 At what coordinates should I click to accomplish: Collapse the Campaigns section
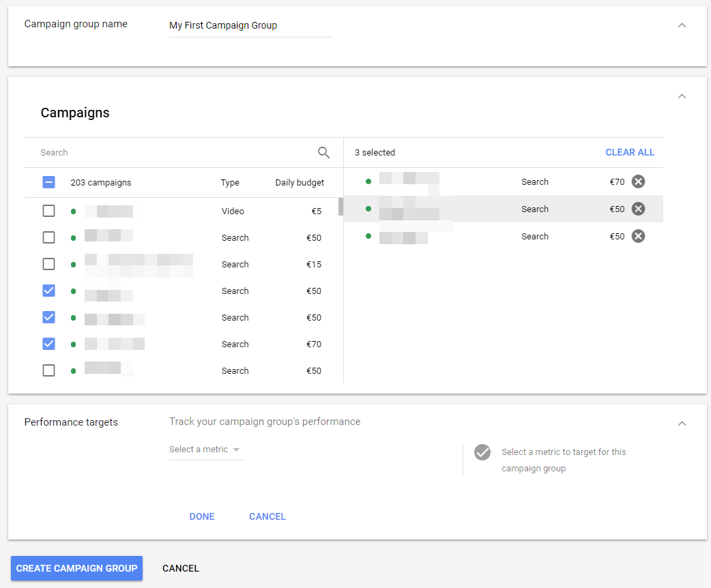(x=682, y=96)
